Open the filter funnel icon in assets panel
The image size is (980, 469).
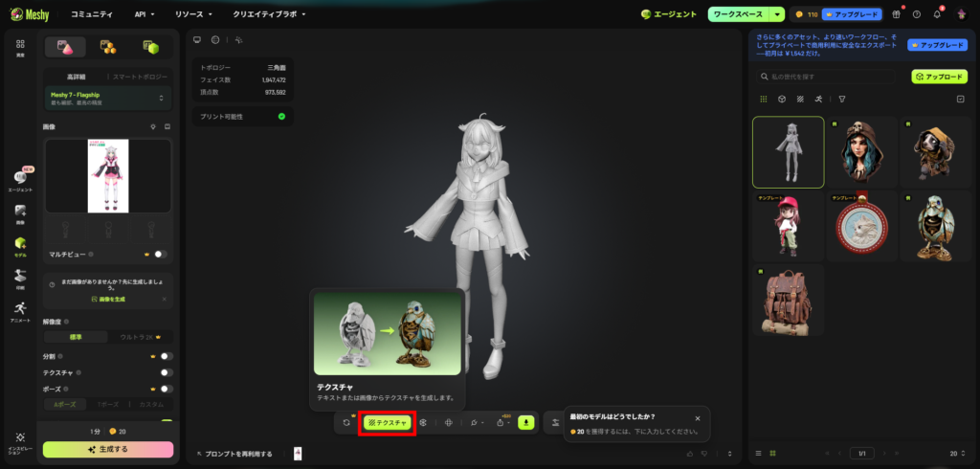pyautogui.click(x=842, y=99)
